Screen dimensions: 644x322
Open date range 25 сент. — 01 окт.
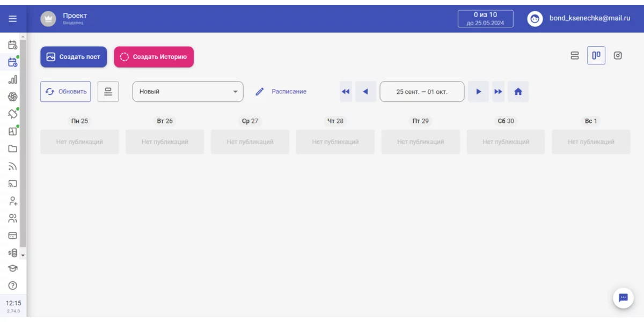point(422,92)
